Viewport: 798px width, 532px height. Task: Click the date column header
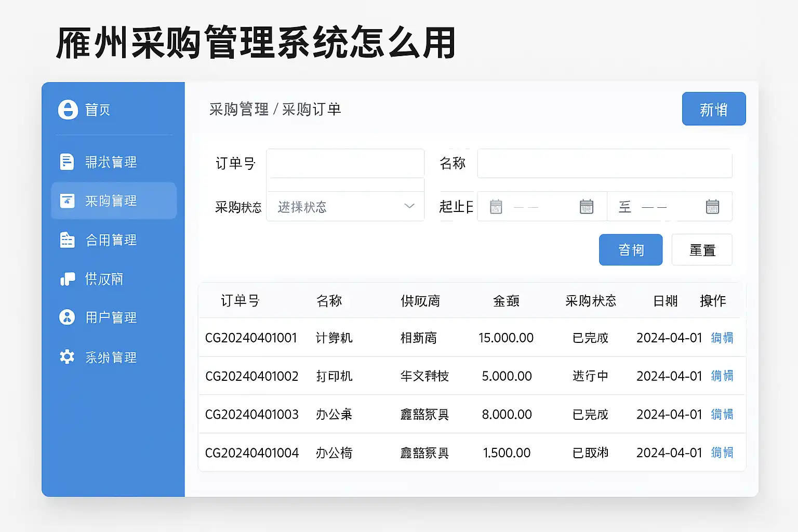coord(666,301)
